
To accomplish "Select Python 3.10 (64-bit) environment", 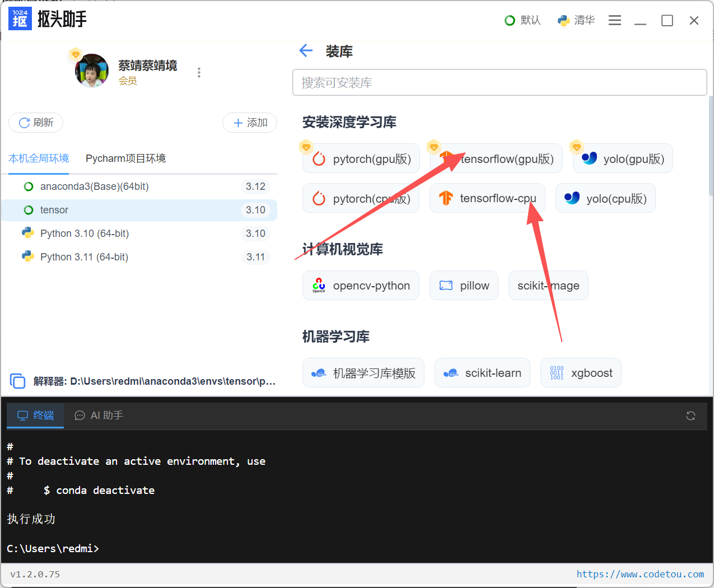I will coord(139,234).
